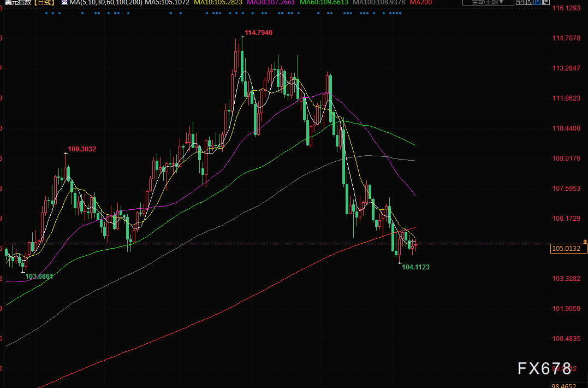Screen dimensions: 588x388
Task: Click the white cross marker at the 104.1123 low
Action: tap(400, 263)
